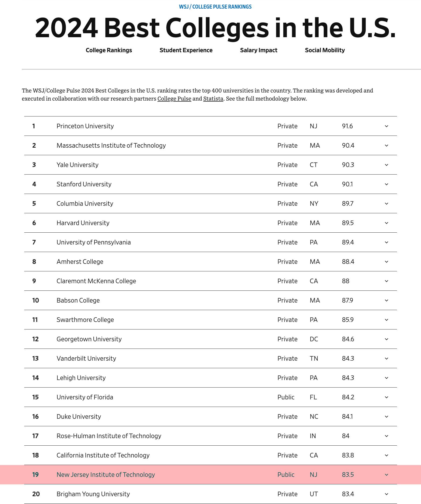Expand the Yale University row chevron
This screenshot has height=504, width=421.
(386, 165)
